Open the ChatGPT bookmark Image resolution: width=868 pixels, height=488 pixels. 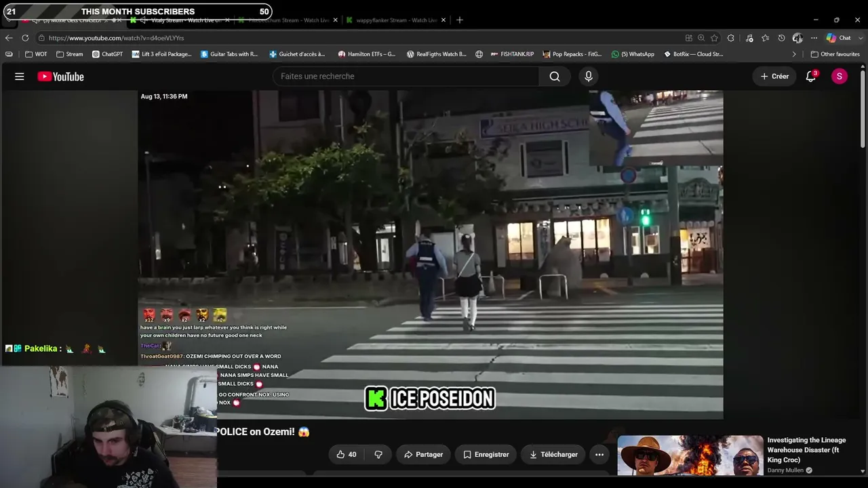tap(108, 54)
